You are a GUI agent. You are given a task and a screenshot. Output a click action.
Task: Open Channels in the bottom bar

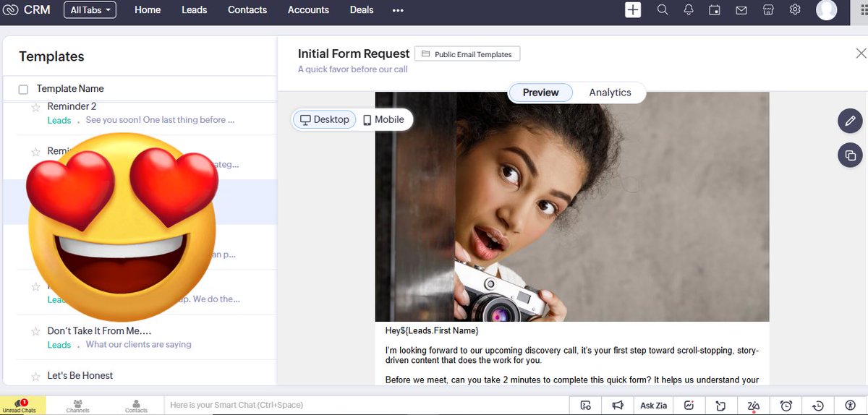pos(77,406)
